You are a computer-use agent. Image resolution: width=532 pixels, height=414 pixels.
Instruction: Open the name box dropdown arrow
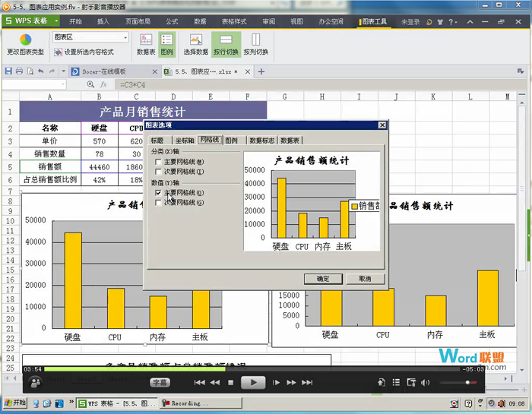coord(63,84)
